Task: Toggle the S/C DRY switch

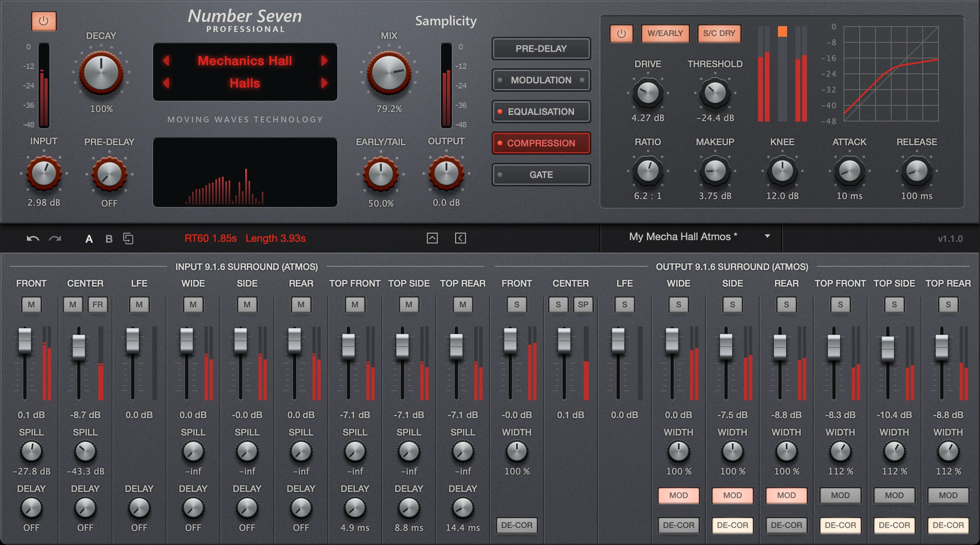Action: [719, 34]
